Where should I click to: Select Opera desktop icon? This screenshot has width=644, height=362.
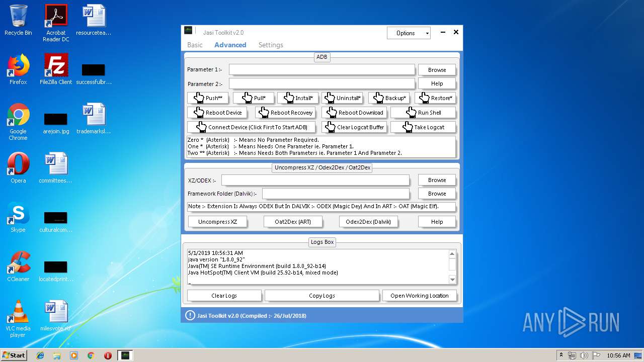click(x=18, y=168)
